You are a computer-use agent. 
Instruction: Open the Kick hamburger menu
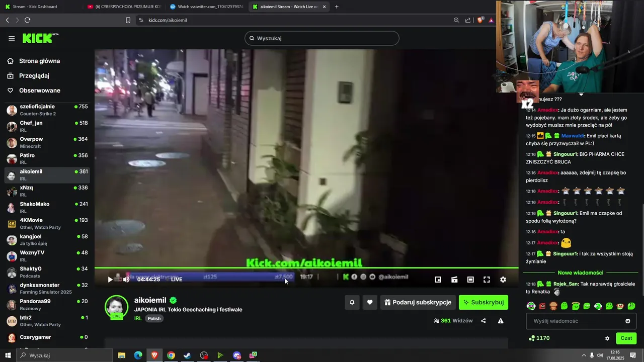[12, 38]
